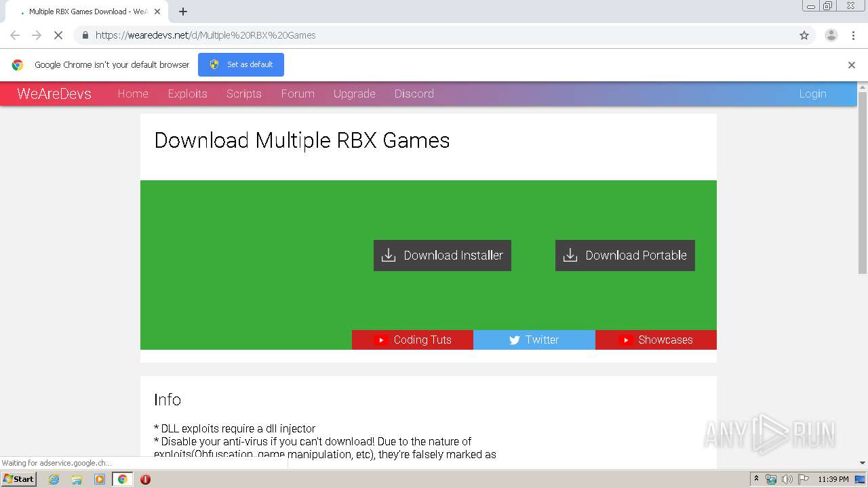
Task: Open Internet Explorer from taskbar
Action: (54, 479)
